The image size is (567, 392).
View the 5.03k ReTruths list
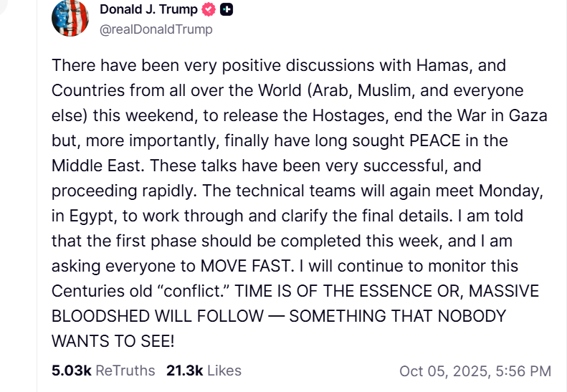click(103, 371)
